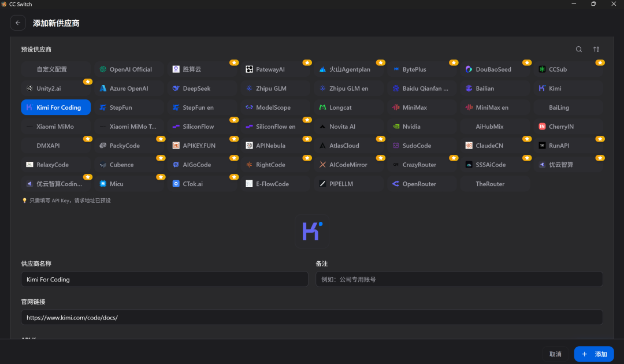The image size is (624, 364).
Task: Select the highlighted Kimi For Coding preset
Action: 55,107
